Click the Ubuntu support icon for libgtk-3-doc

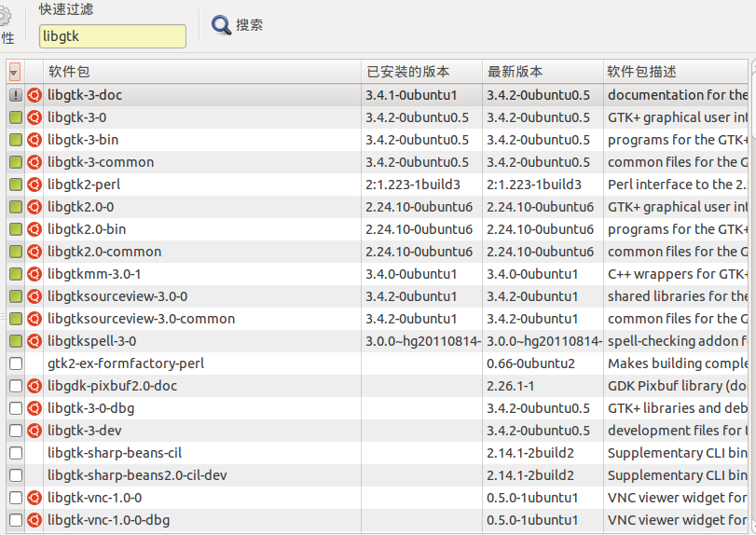point(34,95)
